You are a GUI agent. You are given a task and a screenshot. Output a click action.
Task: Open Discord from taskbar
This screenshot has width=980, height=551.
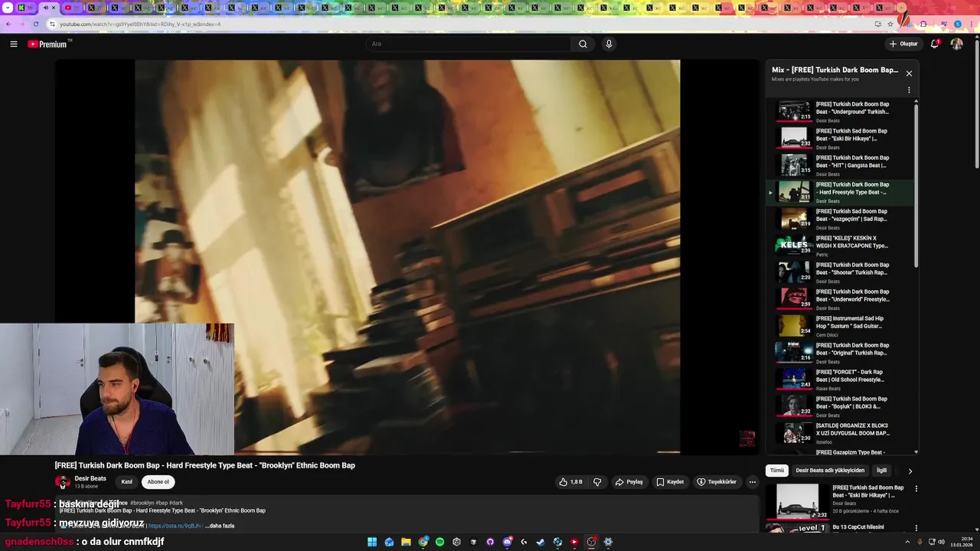point(507,542)
